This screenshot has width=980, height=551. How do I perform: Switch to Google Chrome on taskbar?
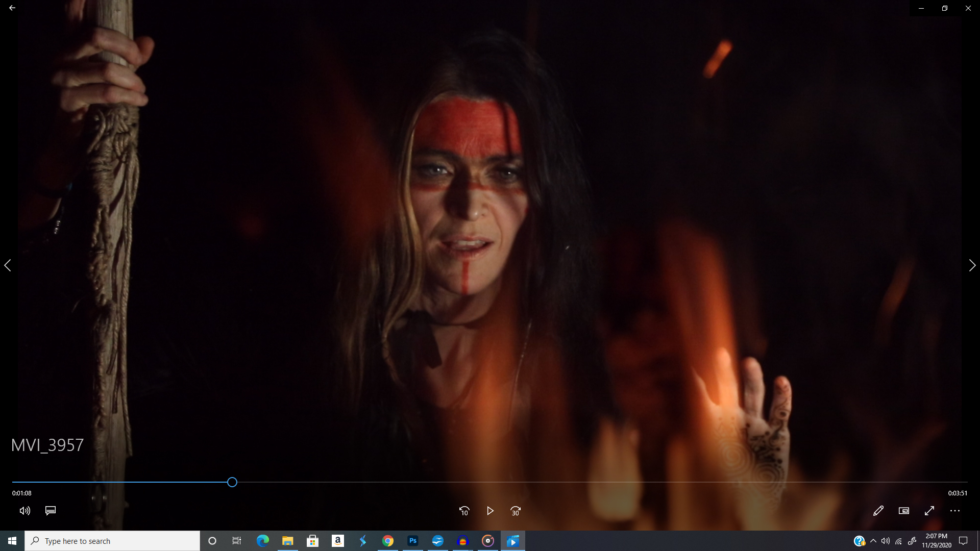[x=388, y=541]
